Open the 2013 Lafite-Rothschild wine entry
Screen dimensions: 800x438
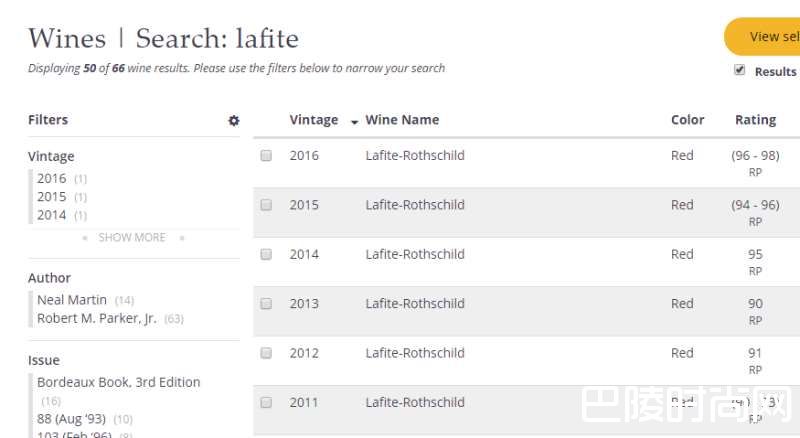415,304
